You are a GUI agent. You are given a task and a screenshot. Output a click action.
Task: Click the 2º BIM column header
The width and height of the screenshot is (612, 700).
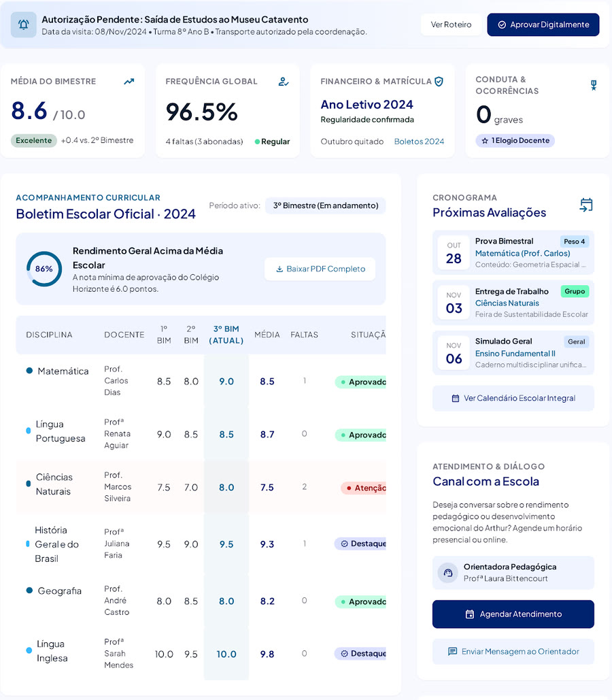click(x=191, y=335)
